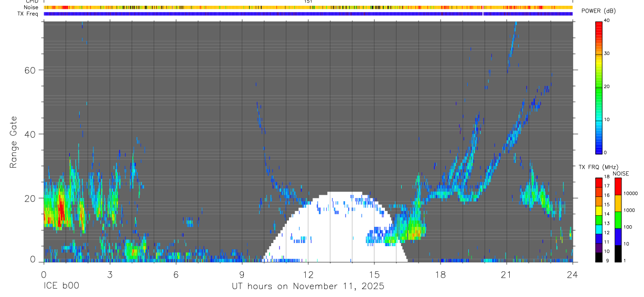
Task: Select the 9 tick on UT hours axis
Action: (242, 274)
